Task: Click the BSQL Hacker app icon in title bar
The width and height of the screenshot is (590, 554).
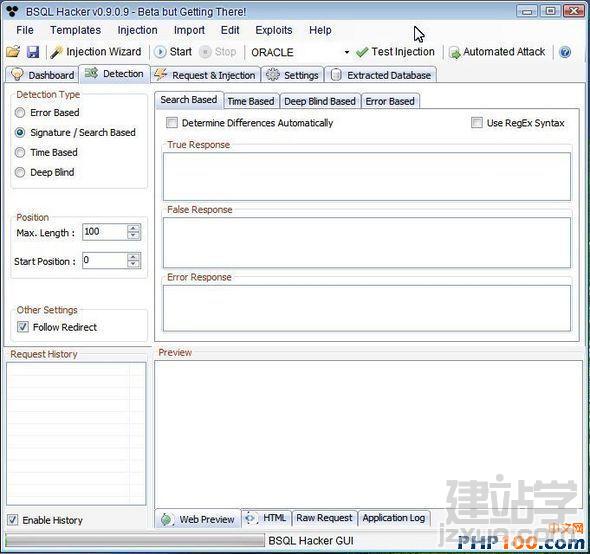Action: pos(12,11)
